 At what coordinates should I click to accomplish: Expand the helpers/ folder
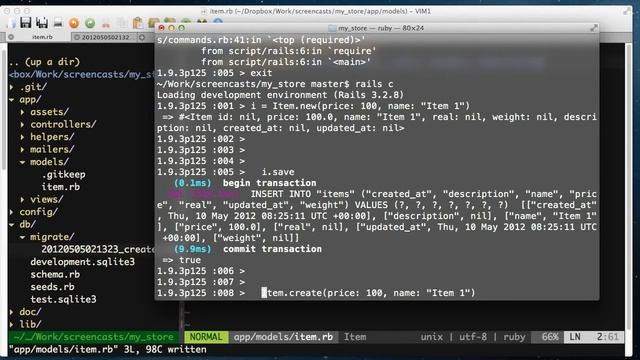point(22,137)
